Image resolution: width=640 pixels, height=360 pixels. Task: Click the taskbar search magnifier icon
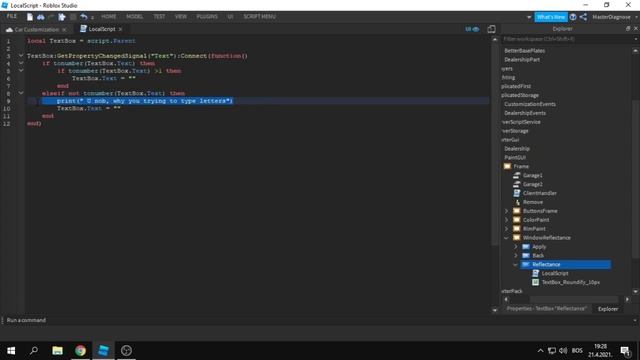[34, 351]
